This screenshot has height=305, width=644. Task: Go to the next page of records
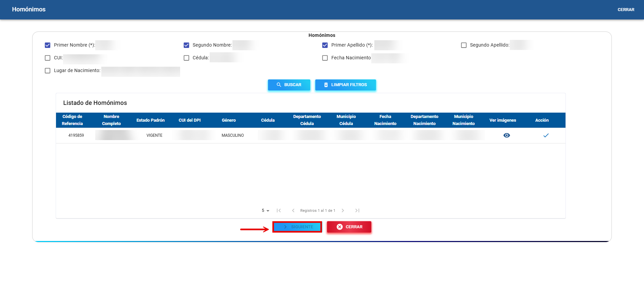[343, 210]
